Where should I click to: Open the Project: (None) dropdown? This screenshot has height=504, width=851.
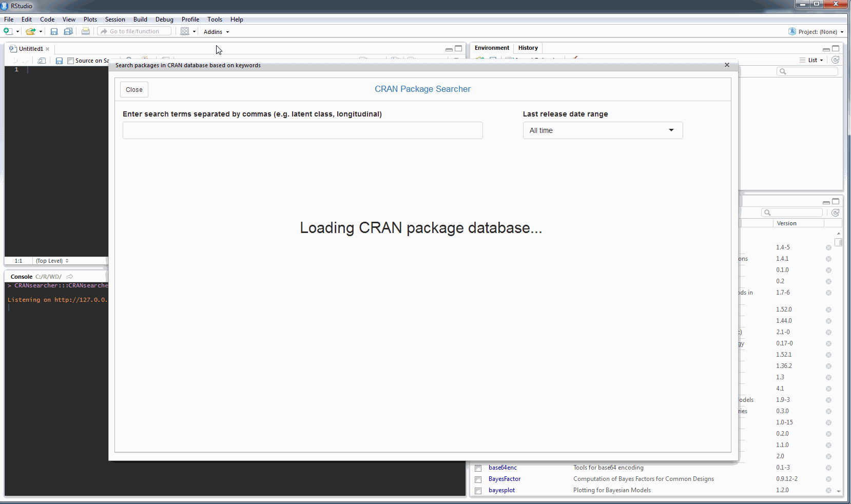coord(816,32)
